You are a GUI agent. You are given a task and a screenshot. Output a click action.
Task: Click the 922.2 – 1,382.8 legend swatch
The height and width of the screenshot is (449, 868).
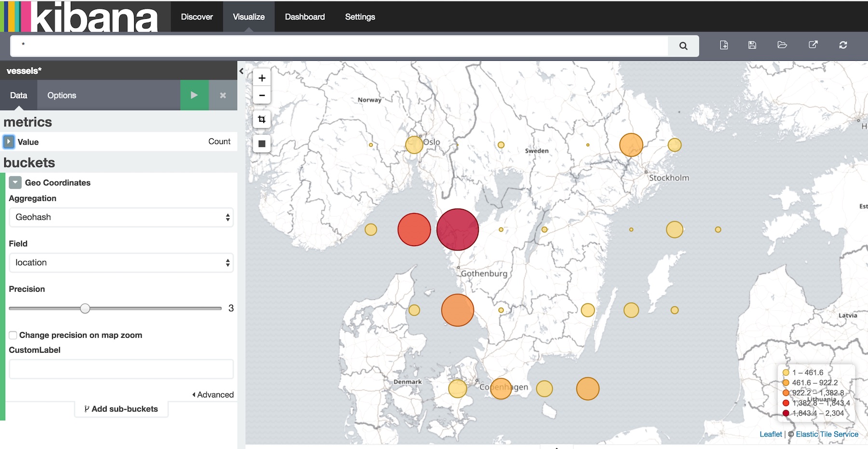point(786,393)
